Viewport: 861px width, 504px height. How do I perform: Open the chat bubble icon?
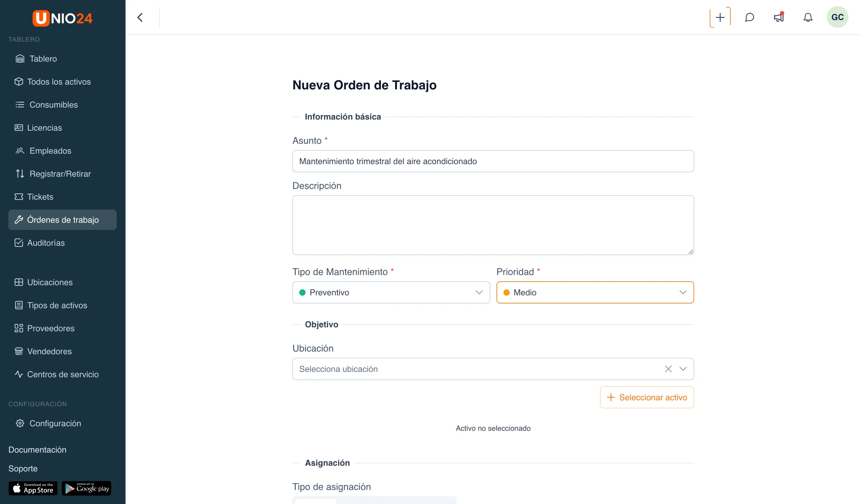click(x=749, y=17)
